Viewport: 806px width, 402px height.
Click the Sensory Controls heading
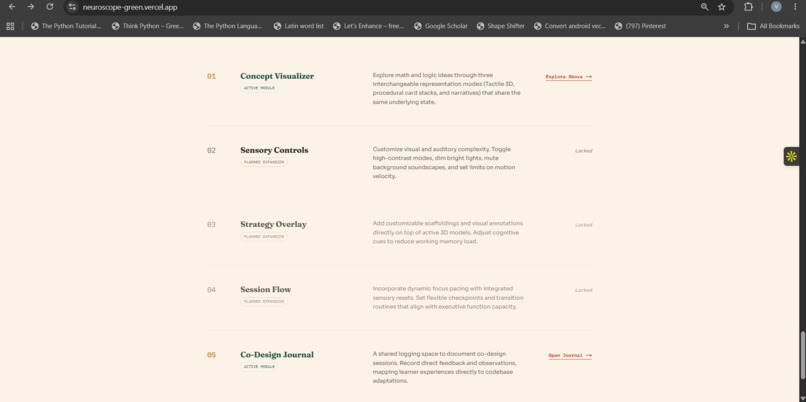pos(274,150)
